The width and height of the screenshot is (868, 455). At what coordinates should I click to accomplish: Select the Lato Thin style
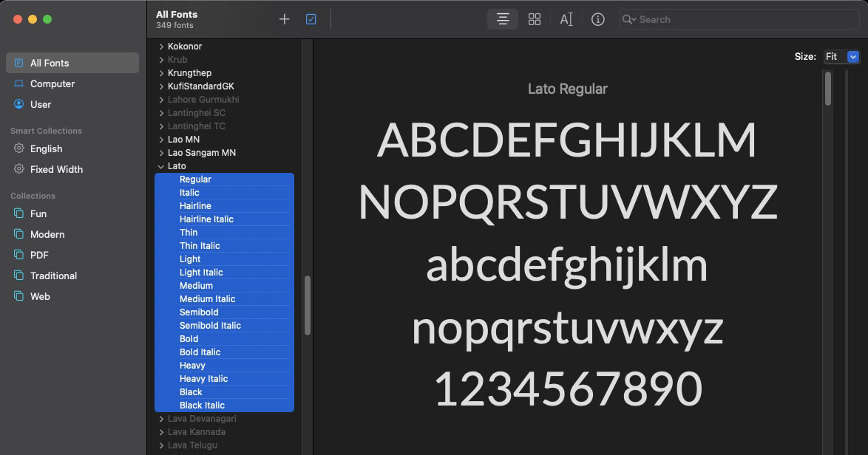[x=224, y=232]
